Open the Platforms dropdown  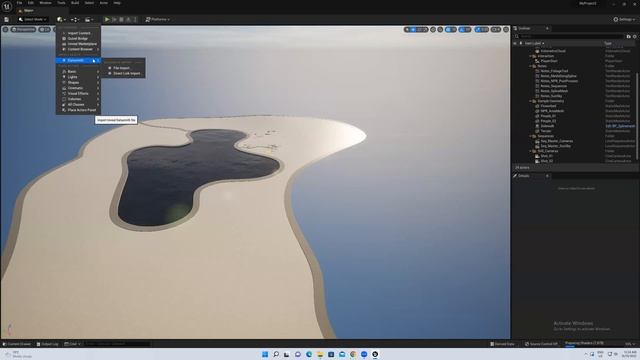(158, 19)
